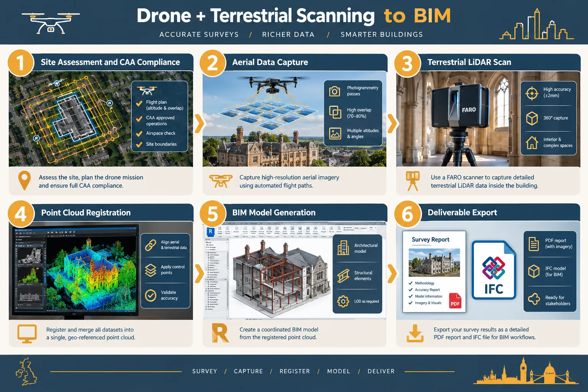The width and height of the screenshot is (588, 392).
Task: Click the orange location pin icon
Action: [x=24, y=180]
